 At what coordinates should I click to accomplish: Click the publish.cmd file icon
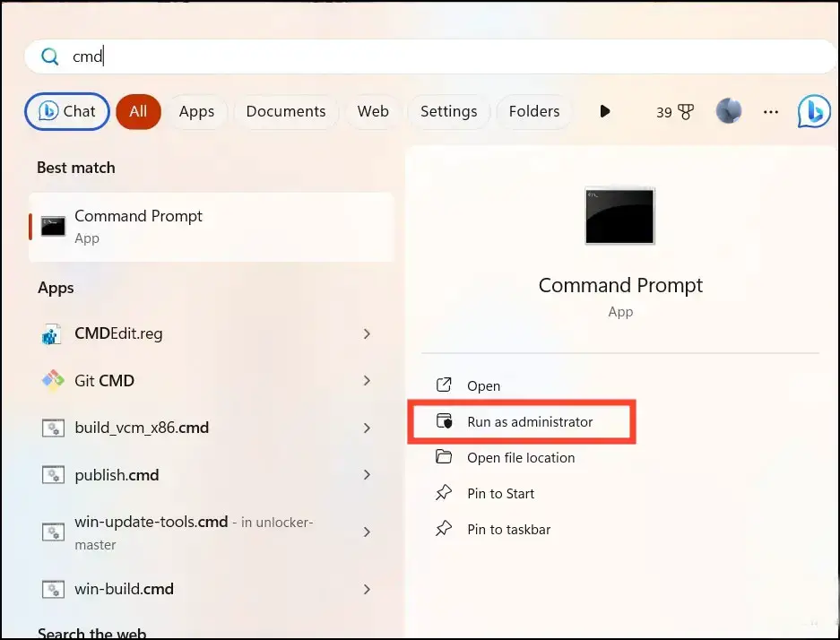point(53,475)
